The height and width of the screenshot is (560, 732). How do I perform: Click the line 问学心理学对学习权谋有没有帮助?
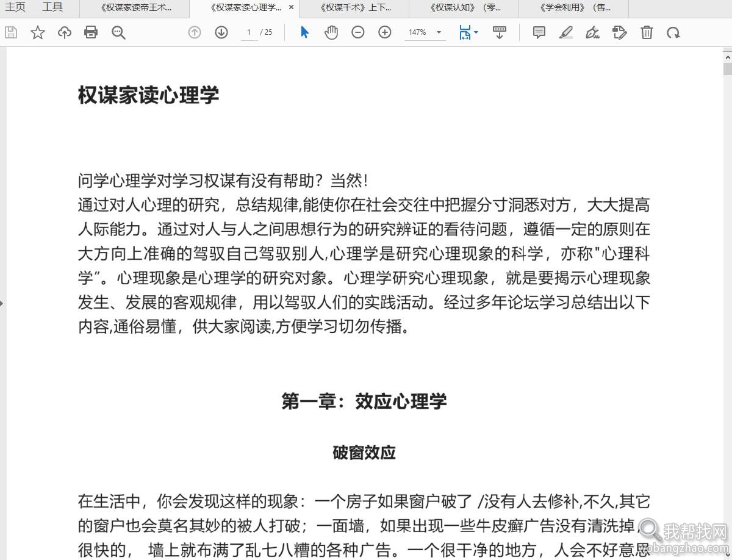224,181
